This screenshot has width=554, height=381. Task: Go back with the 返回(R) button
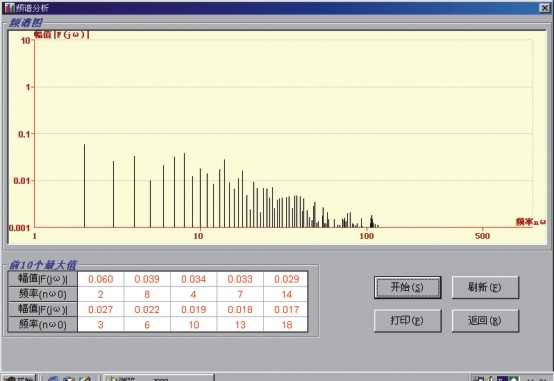(x=485, y=321)
